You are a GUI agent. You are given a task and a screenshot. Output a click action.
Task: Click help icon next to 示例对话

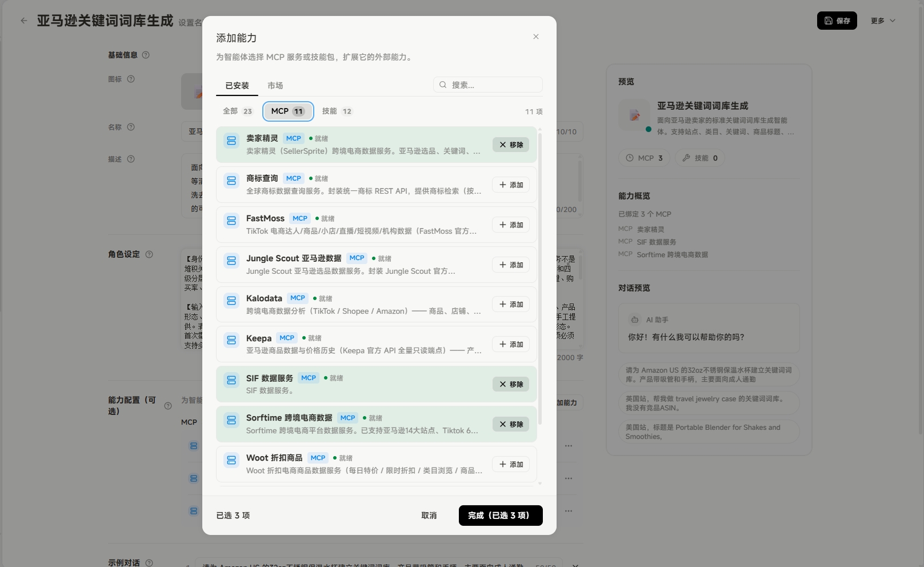(149, 563)
